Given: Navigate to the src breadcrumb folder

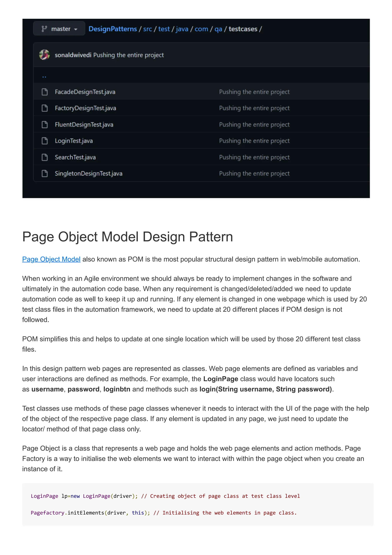Looking at the screenshot, I should tap(147, 29).
